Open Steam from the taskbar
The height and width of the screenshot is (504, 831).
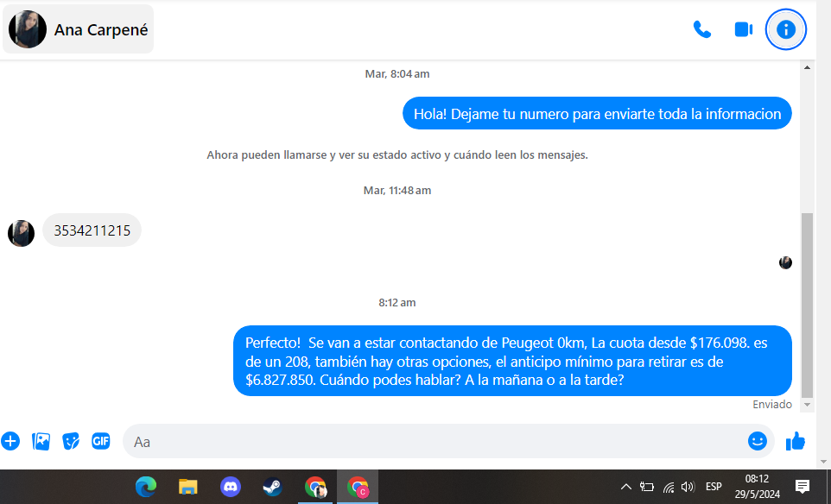[x=273, y=487]
